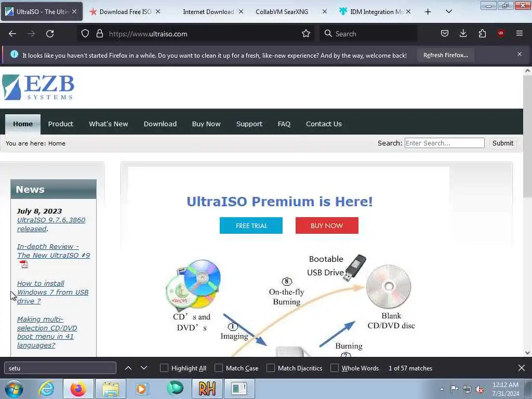Click the red BUY NOW button
This screenshot has height=399, width=532.
pyautogui.click(x=327, y=225)
